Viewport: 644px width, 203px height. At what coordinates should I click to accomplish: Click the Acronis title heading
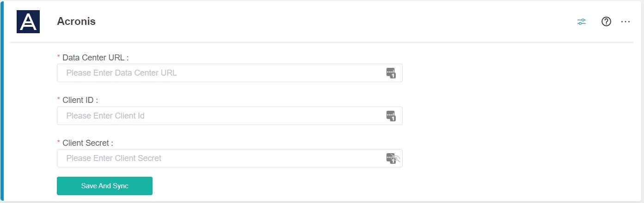tap(76, 21)
